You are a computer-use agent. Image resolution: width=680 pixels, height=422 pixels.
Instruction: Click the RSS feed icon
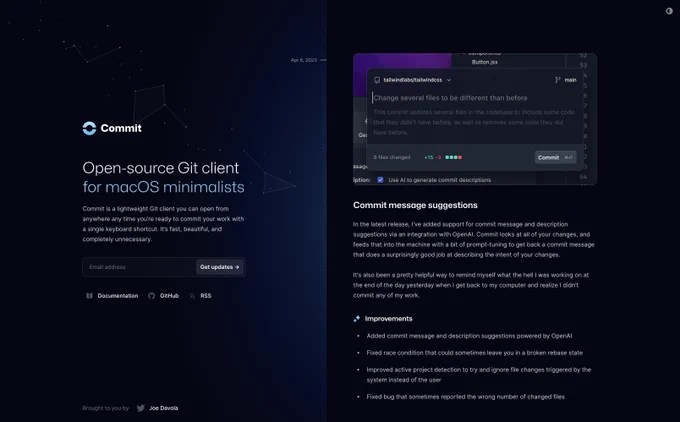[192, 296]
